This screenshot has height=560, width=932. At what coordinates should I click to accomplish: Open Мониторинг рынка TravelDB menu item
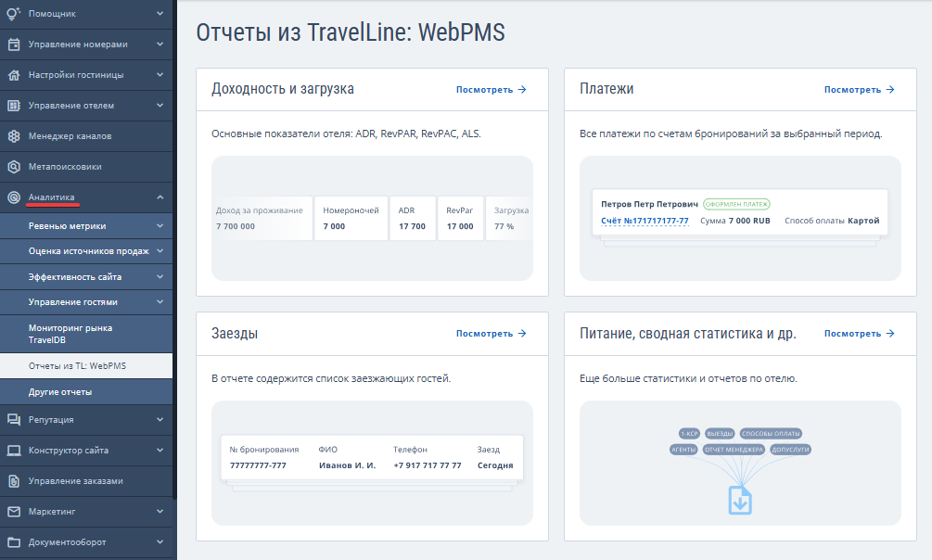[x=70, y=334]
